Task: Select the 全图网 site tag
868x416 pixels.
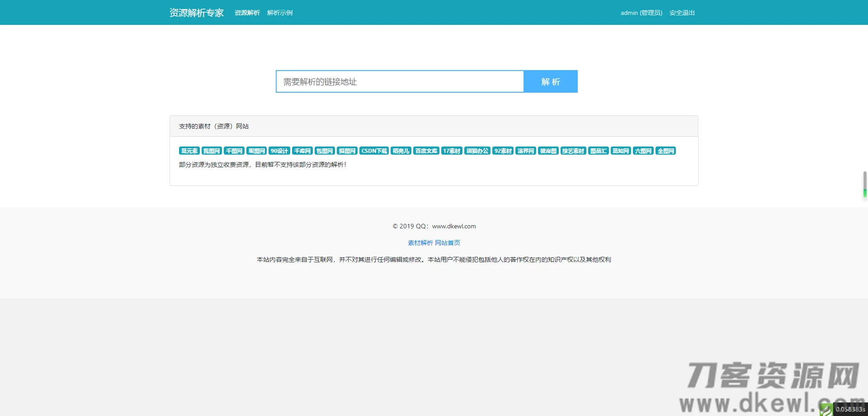Action: tap(665, 151)
